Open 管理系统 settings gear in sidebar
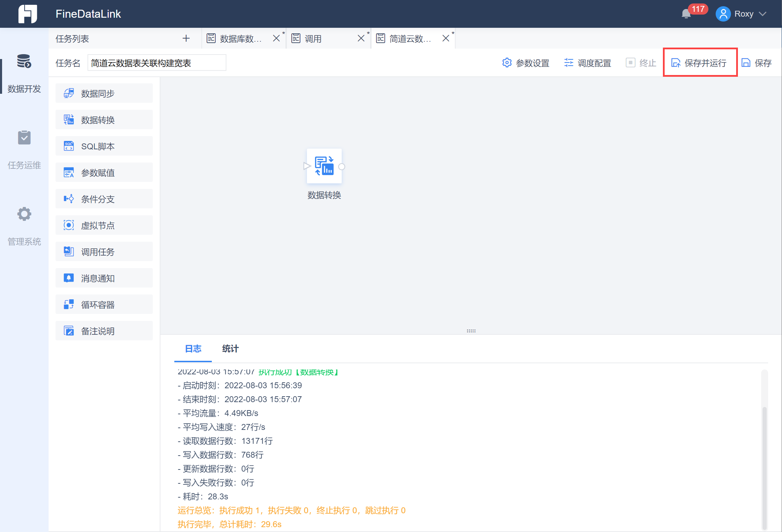 tap(24, 214)
